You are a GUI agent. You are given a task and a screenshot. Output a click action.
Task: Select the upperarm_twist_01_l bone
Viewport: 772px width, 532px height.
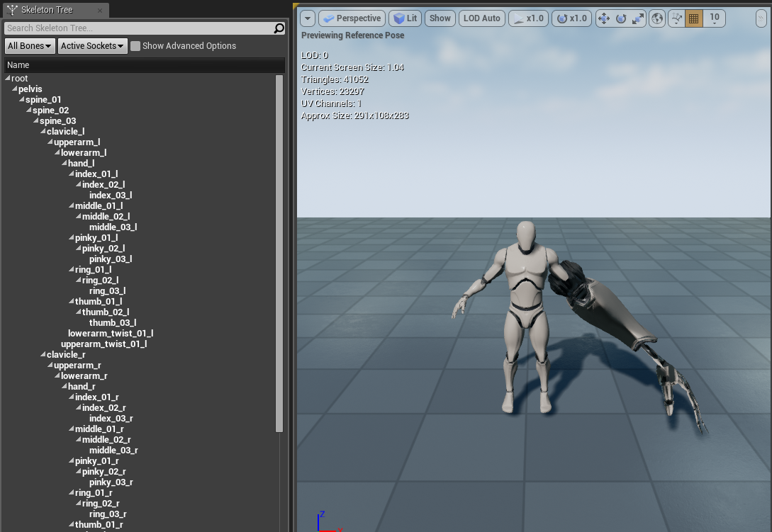104,344
